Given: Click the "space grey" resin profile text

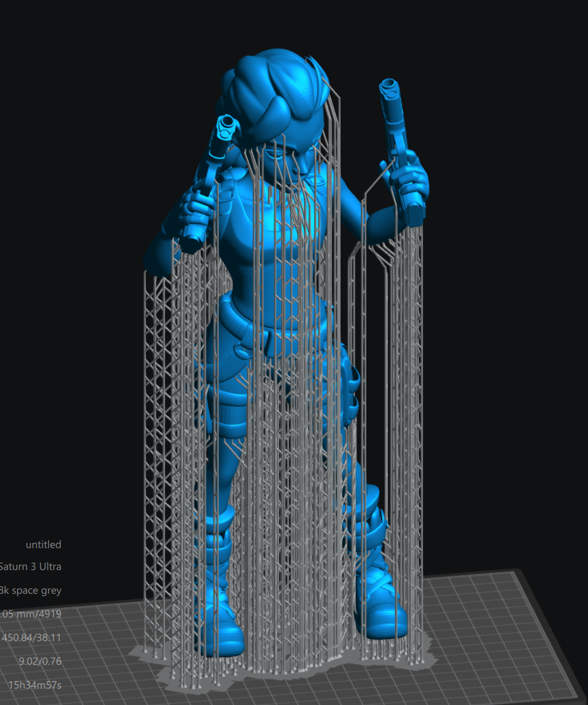Looking at the screenshot, I should point(30,590).
